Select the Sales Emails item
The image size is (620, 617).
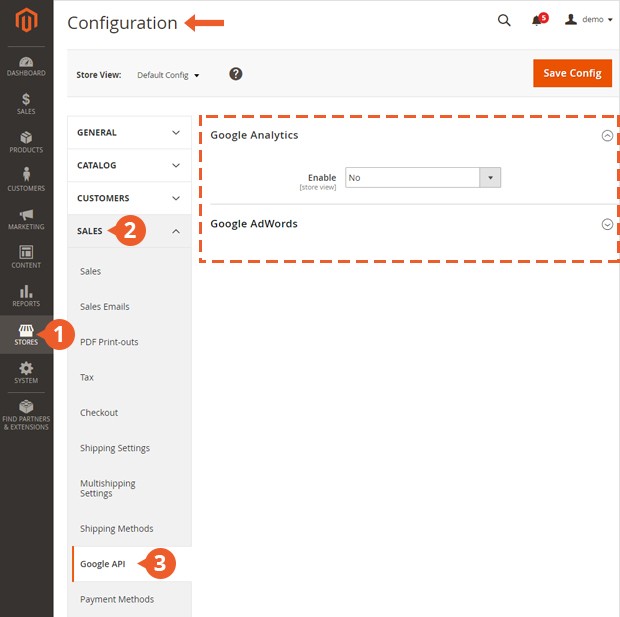pos(105,307)
